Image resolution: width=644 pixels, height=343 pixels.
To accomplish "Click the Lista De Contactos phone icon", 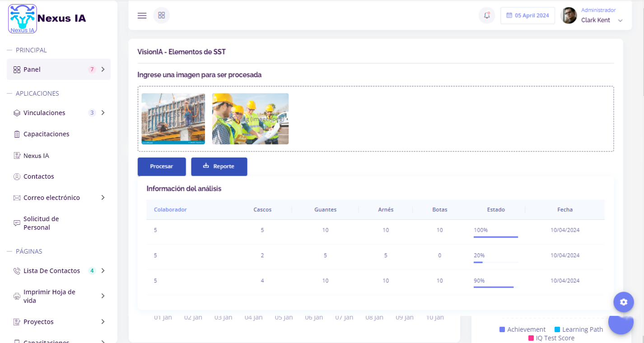I will (x=17, y=271).
